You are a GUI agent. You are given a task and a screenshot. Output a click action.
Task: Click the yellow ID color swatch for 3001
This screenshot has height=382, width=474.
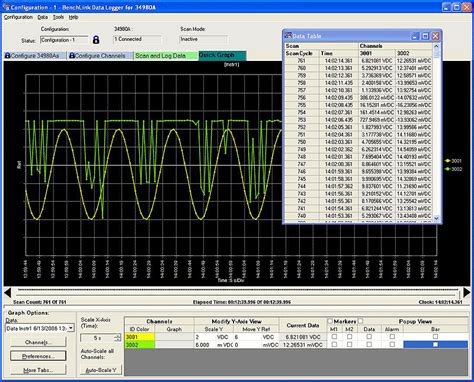pyautogui.click(x=140, y=337)
